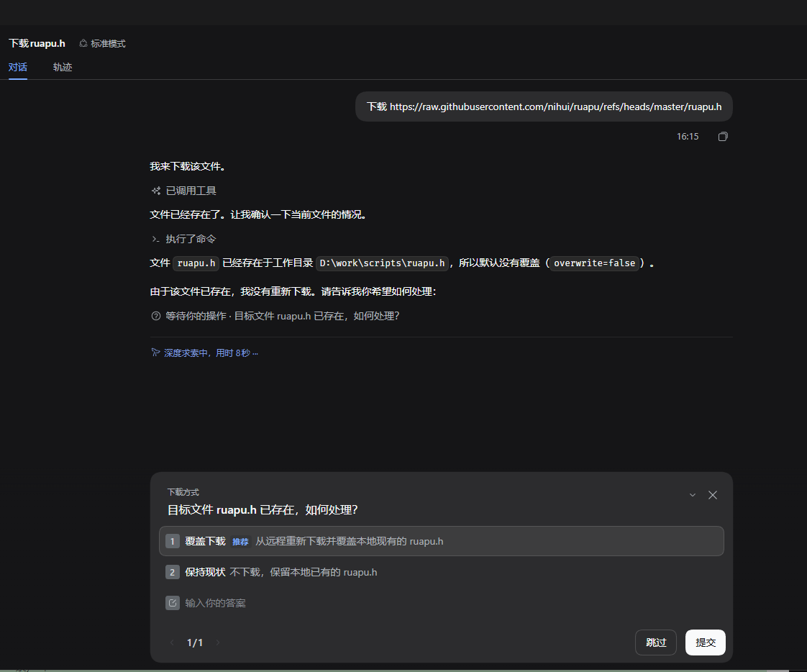Switch to the 对话 tab
807x672 pixels.
coord(17,67)
